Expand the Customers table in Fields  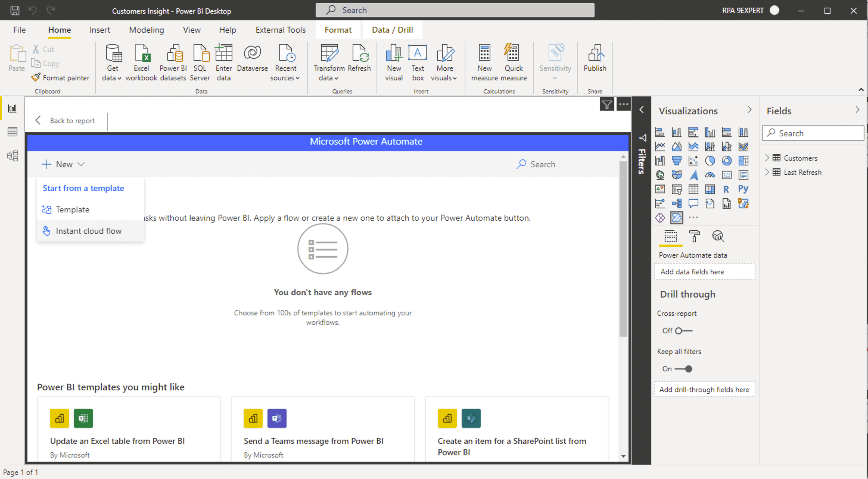[767, 158]
